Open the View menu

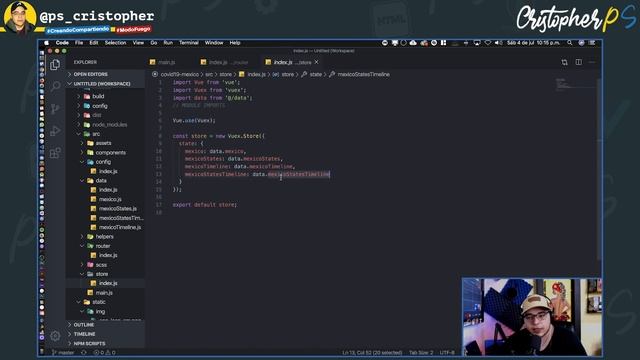[138, 42]
